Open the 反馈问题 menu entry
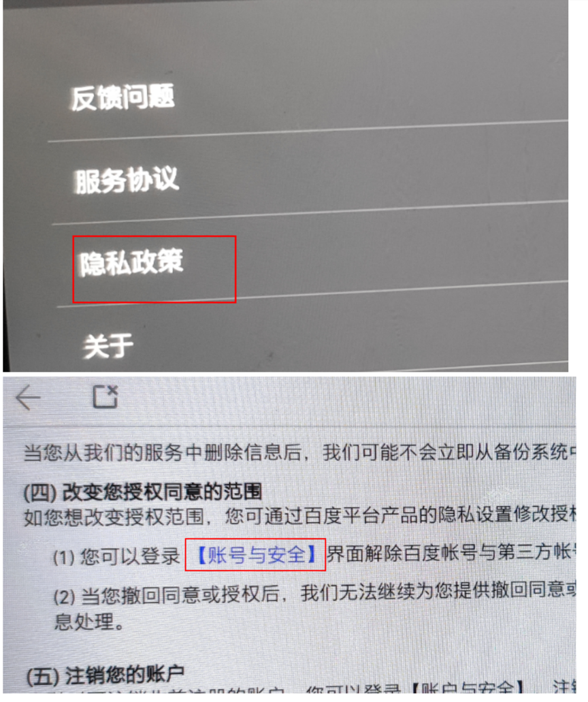Image resolution: width=588 pixels, height=702 pixels. [122, 97]
